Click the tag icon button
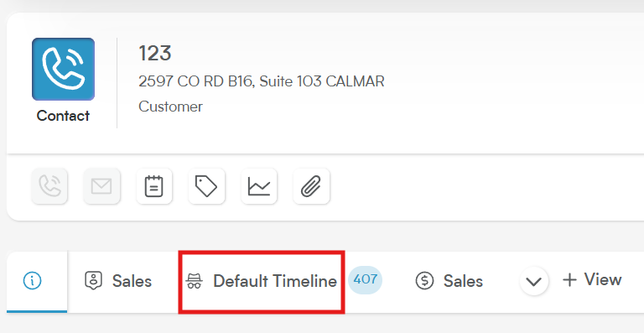The image size is (644, 333). click(x=206, y=186)
